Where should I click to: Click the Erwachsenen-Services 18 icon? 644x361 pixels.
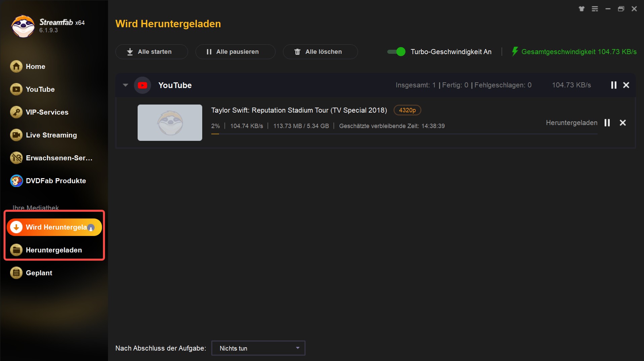click(x=16, y=158)
